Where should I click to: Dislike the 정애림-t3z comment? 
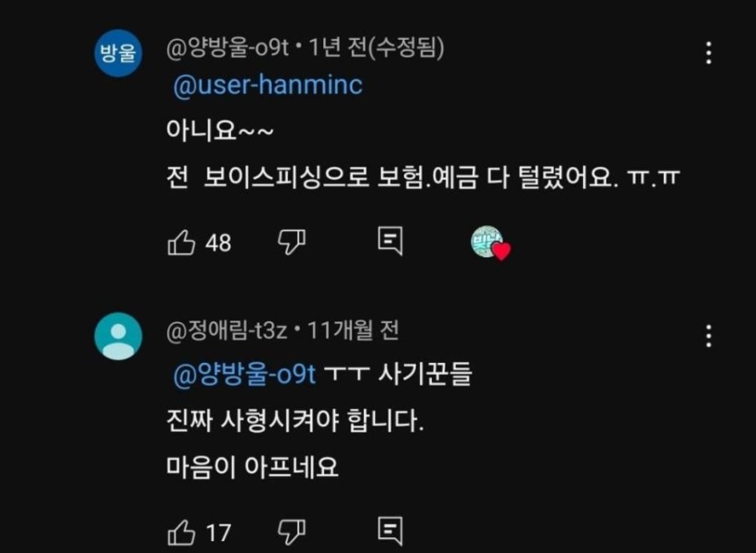tap(291, 530)
